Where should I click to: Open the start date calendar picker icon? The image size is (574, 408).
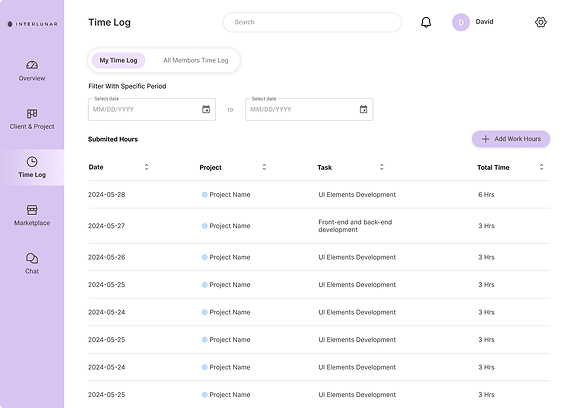click(x=206, y=109)
